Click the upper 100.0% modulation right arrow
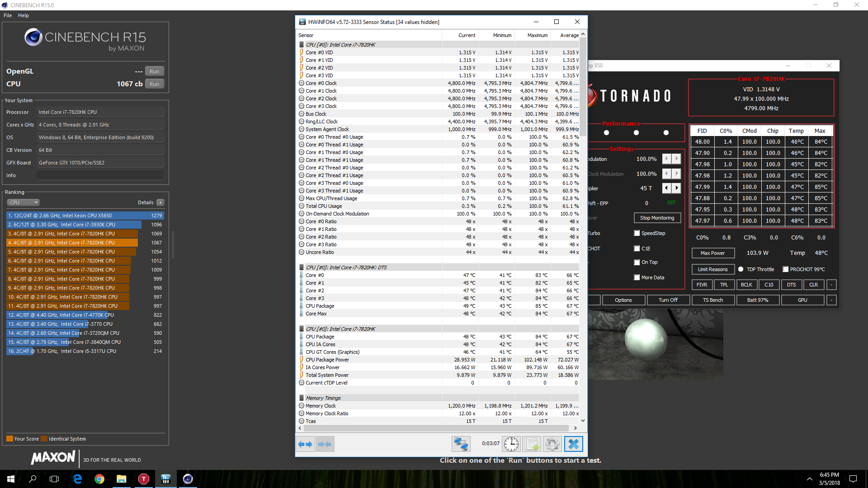The image size is (868, 488). (x=677, y=159)
